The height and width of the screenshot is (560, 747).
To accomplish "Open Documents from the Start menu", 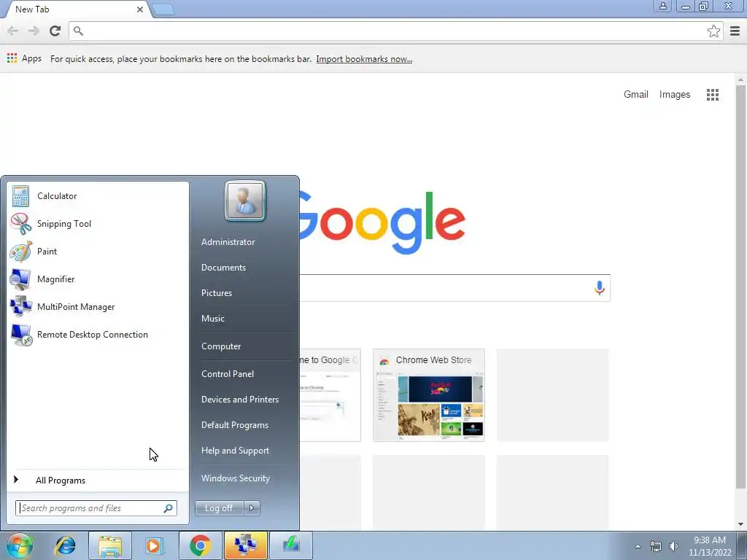I will click(223, 268).
